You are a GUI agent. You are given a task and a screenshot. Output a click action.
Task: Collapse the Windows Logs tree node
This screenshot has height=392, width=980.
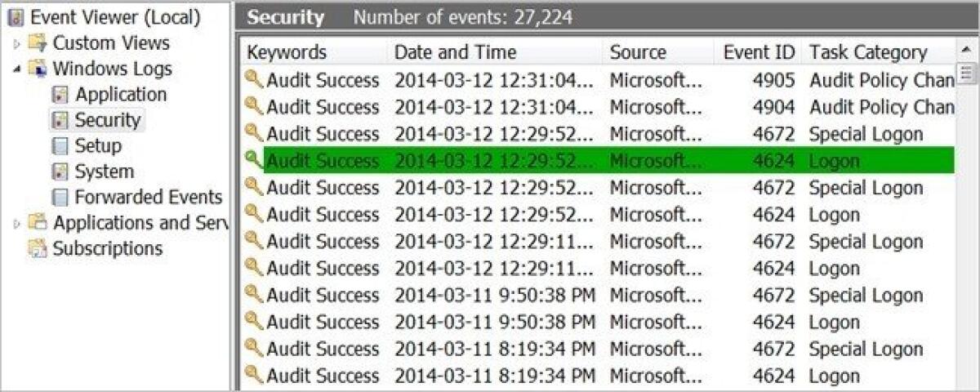[17, 69]
